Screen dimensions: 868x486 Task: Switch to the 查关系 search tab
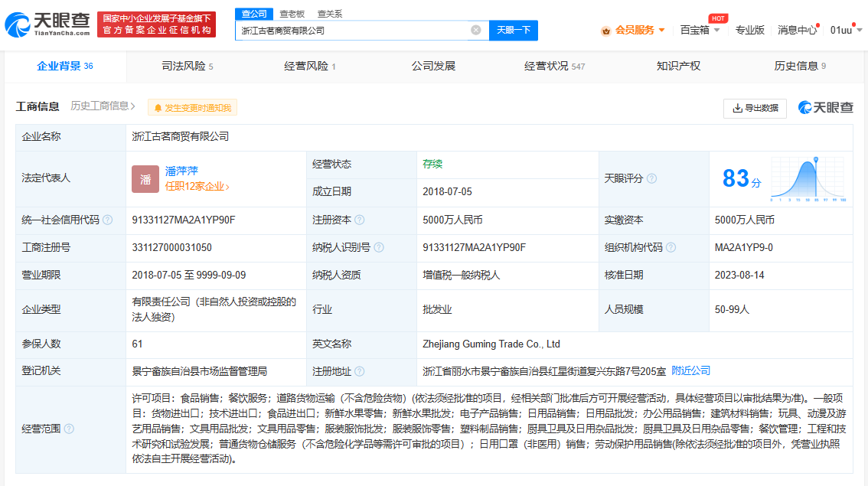[329, 14]
